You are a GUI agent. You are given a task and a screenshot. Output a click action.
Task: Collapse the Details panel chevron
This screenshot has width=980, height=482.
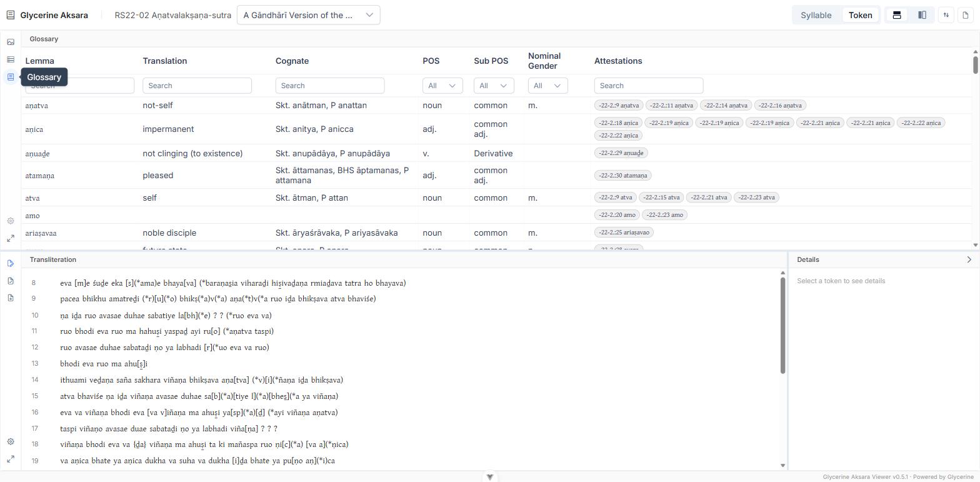pyautogui.click(x=969, y=259)
